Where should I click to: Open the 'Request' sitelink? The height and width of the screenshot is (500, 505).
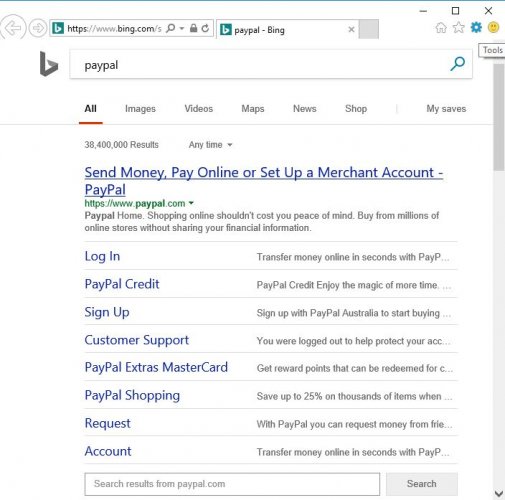coord(108,423)
